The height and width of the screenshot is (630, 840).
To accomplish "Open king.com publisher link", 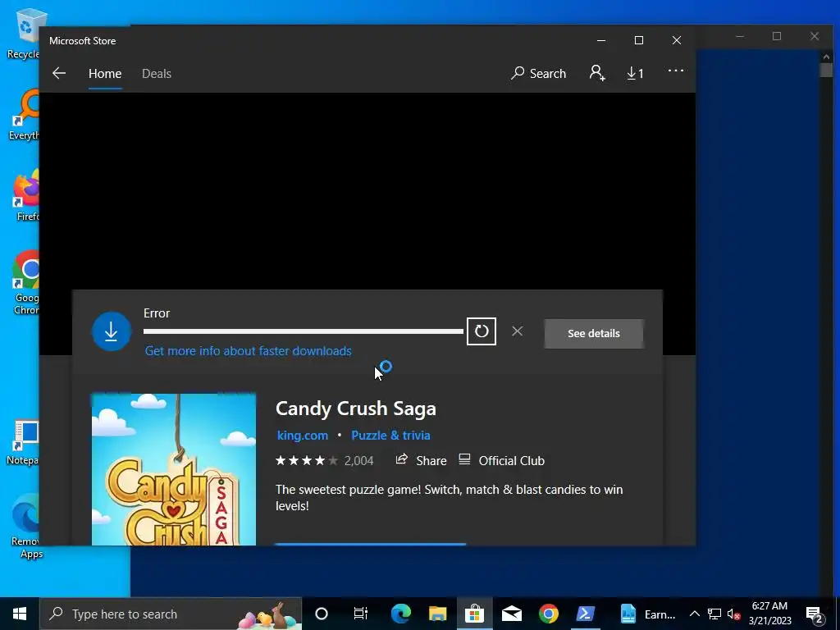I will point(302,435).
